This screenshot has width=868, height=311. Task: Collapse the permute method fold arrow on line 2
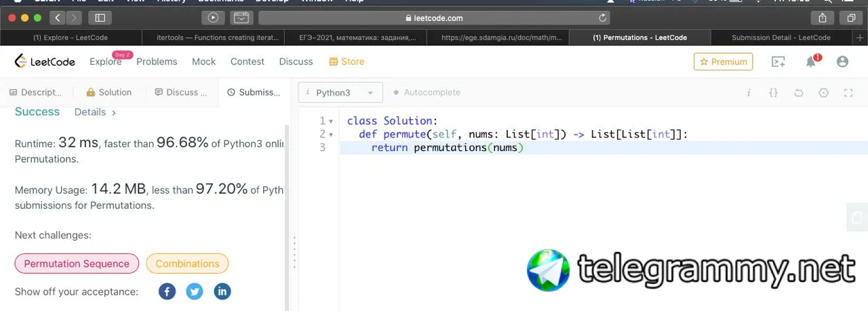(x=331, y=134)
